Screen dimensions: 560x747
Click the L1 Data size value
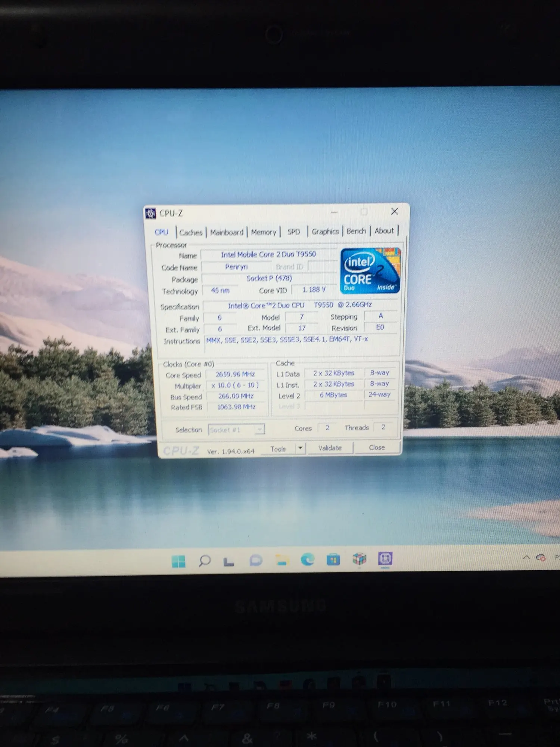tap(334, 373)
